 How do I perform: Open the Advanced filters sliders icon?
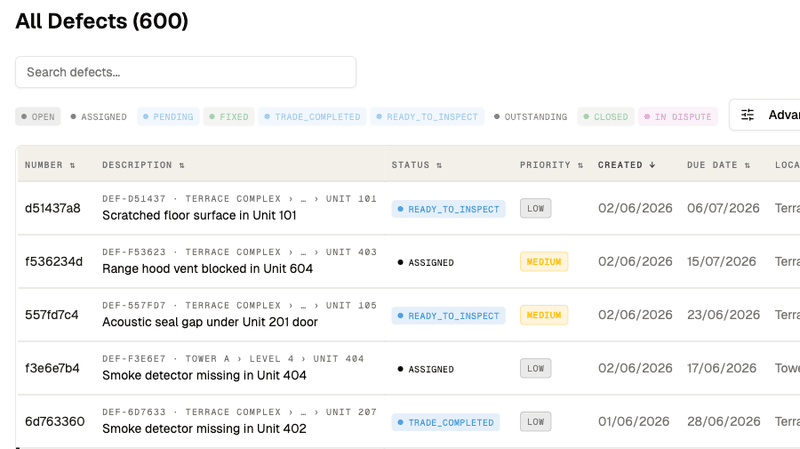(x=747, y=115)
